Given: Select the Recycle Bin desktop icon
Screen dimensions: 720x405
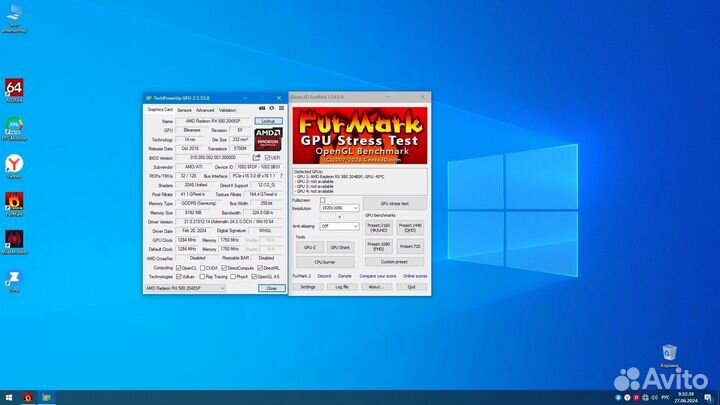Looking at the screenshot, I should (669, 356).
